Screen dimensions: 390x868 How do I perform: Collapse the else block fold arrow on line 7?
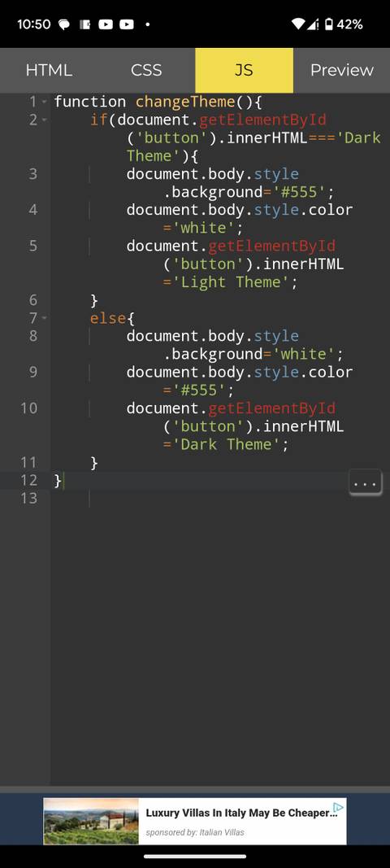tap(44, 318)
